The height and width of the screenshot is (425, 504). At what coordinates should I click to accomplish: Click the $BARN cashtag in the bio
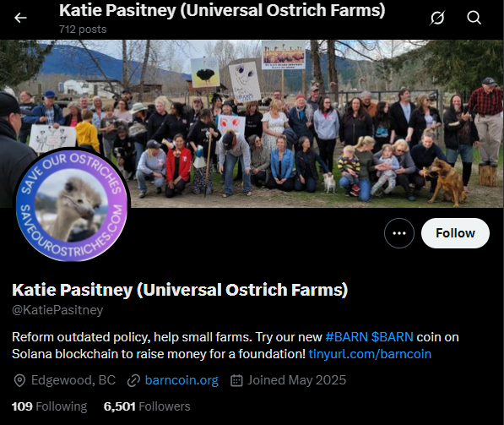tap(393, 337)
